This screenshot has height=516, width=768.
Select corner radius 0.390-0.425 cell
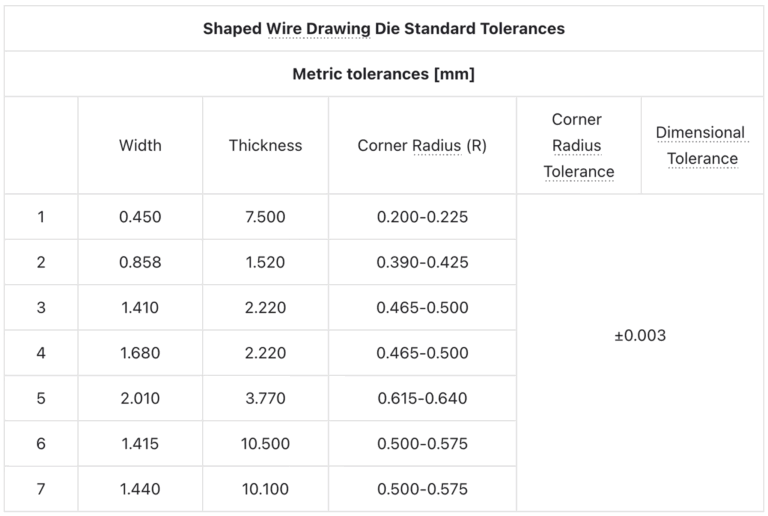[422, 262]
